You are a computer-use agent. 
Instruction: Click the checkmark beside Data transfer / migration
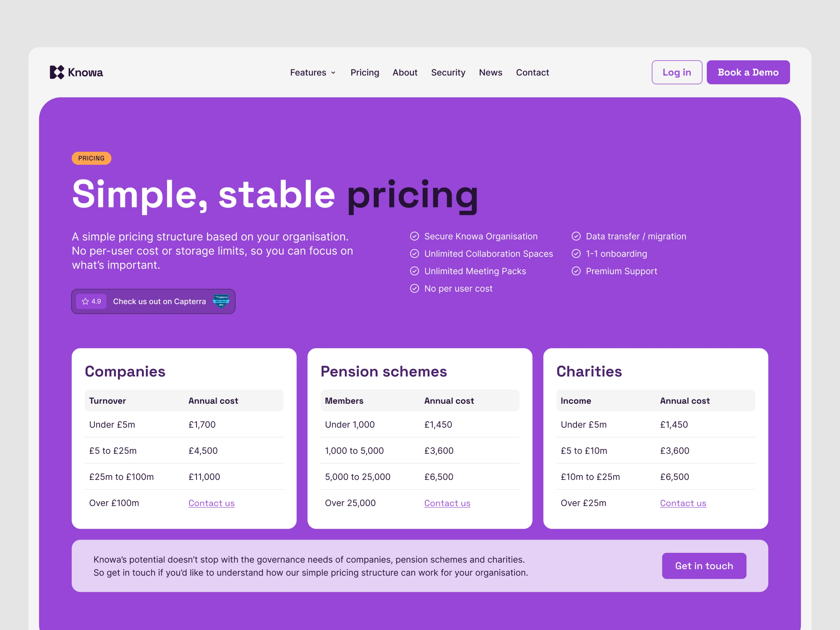576,236
